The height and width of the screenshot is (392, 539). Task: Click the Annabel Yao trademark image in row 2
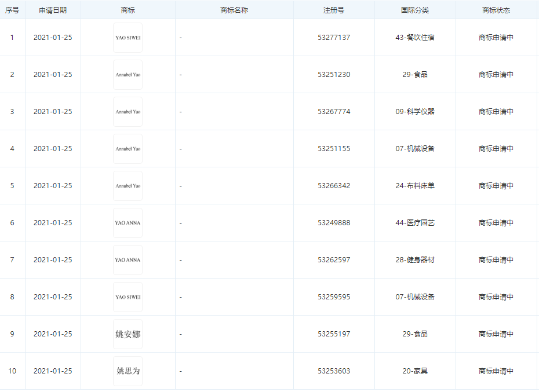pyautogui.click(x=128, y=75)
